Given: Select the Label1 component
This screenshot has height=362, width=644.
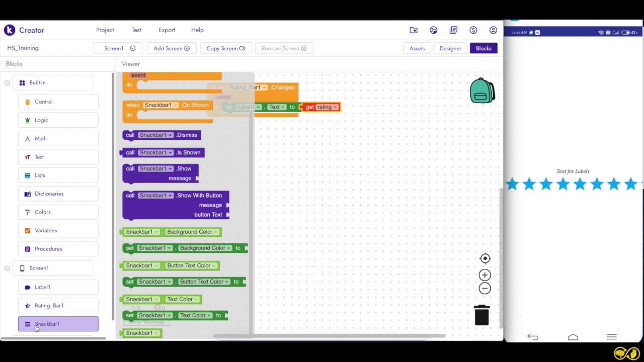Looking at the screenshot, I should pyautogui.click(x=58, y=287).
